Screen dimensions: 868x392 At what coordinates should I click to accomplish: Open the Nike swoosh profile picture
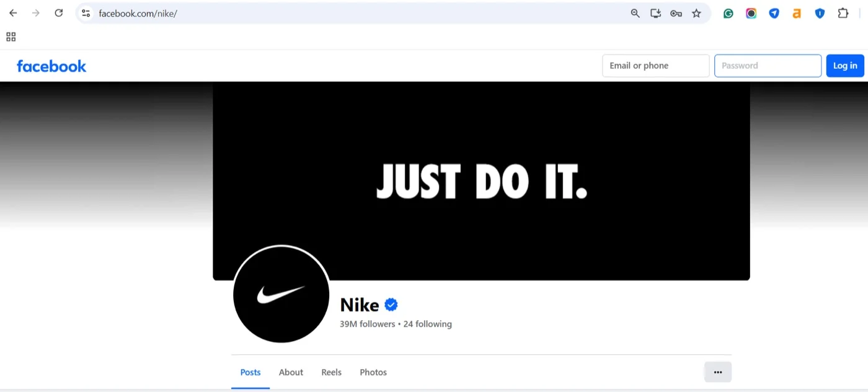pos(281,294)
